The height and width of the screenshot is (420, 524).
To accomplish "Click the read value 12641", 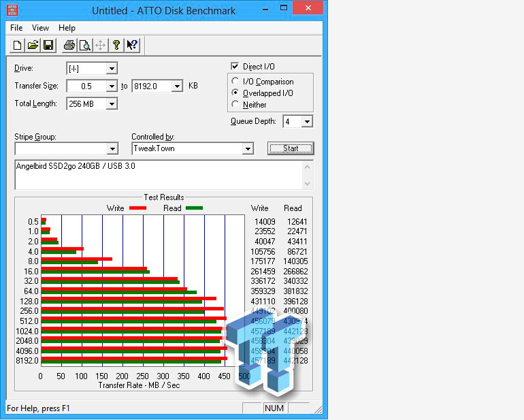I will coord(297,222).
